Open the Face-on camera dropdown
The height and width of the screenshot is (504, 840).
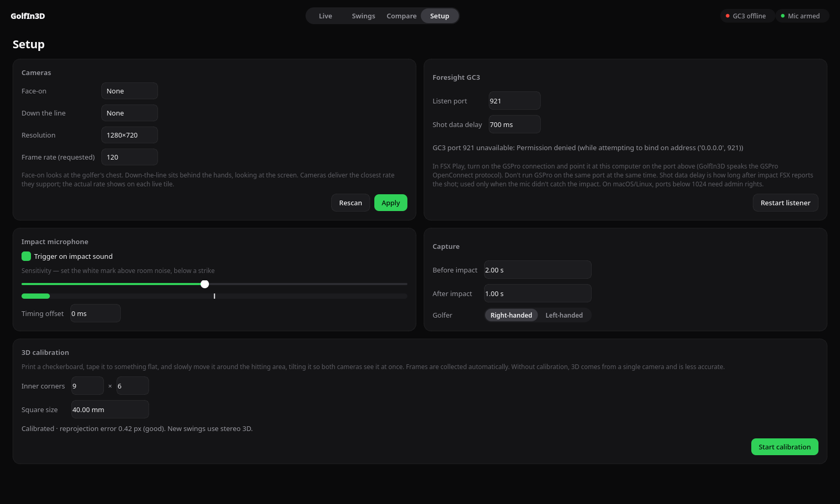[130, 91]
